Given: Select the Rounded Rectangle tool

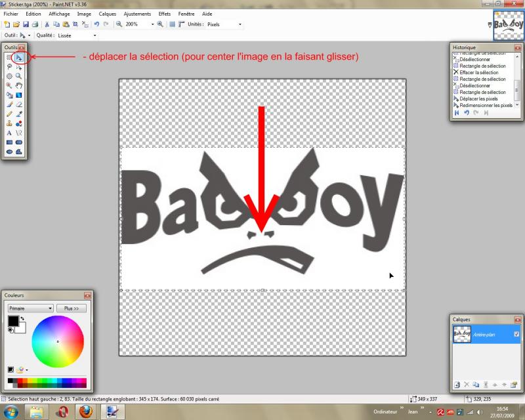Looking at the screenshot, I should click(19, 142).
